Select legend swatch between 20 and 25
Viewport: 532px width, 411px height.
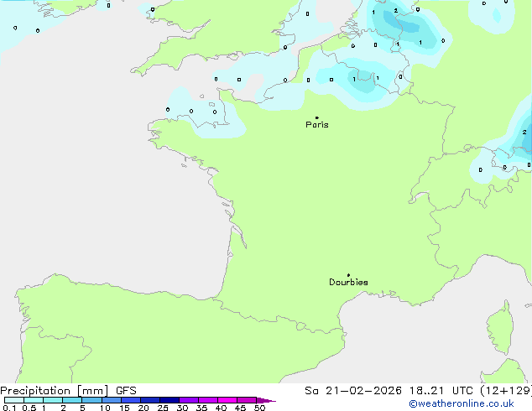click(150, 400)
